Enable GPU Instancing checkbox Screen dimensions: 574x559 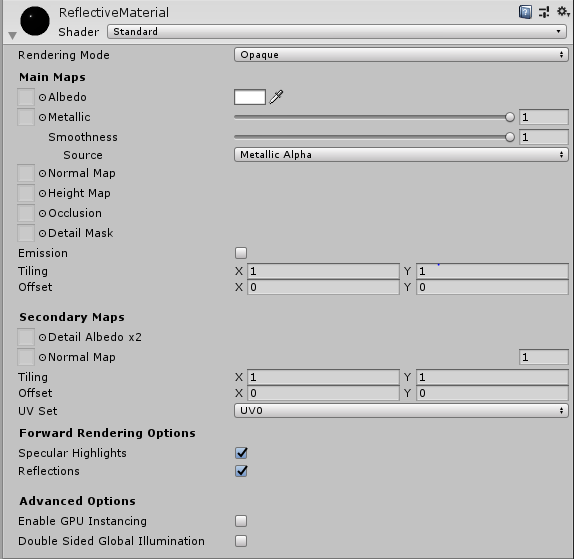[x=241, y=521]
